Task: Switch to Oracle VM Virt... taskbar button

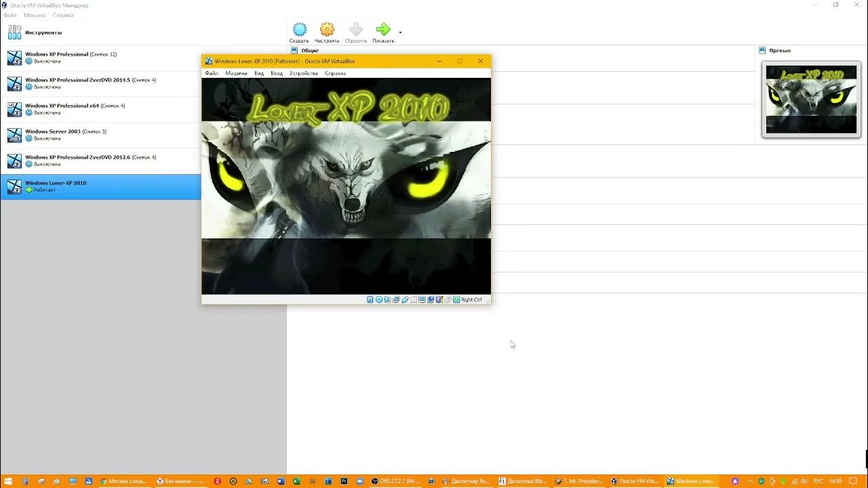Action: coord(635,481)
